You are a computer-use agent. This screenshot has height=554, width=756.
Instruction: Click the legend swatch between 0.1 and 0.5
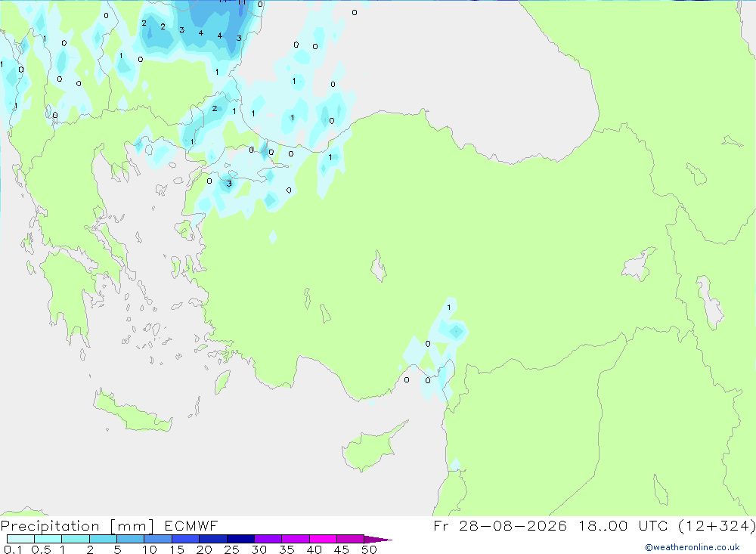[x=20, y=539]
